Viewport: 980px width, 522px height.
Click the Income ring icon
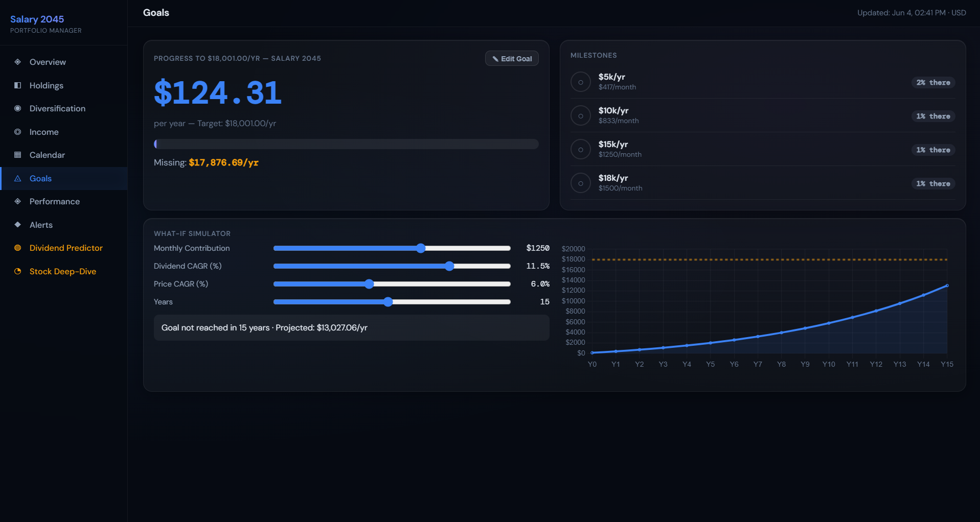pos(18,132)
